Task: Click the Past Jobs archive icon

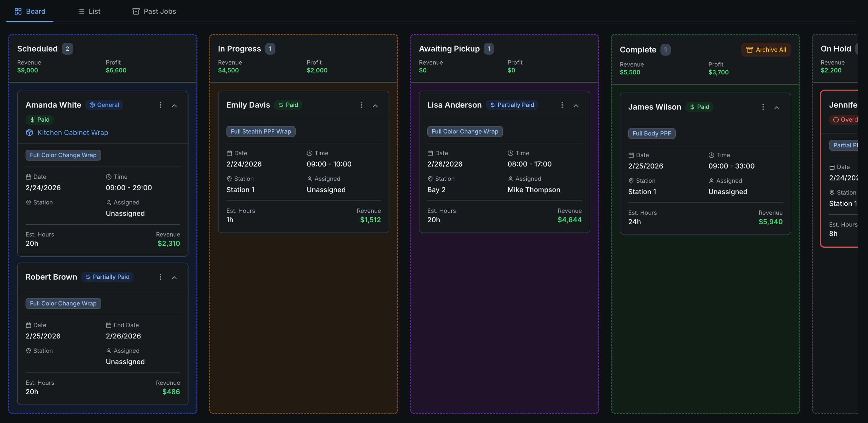Action: 136,12
